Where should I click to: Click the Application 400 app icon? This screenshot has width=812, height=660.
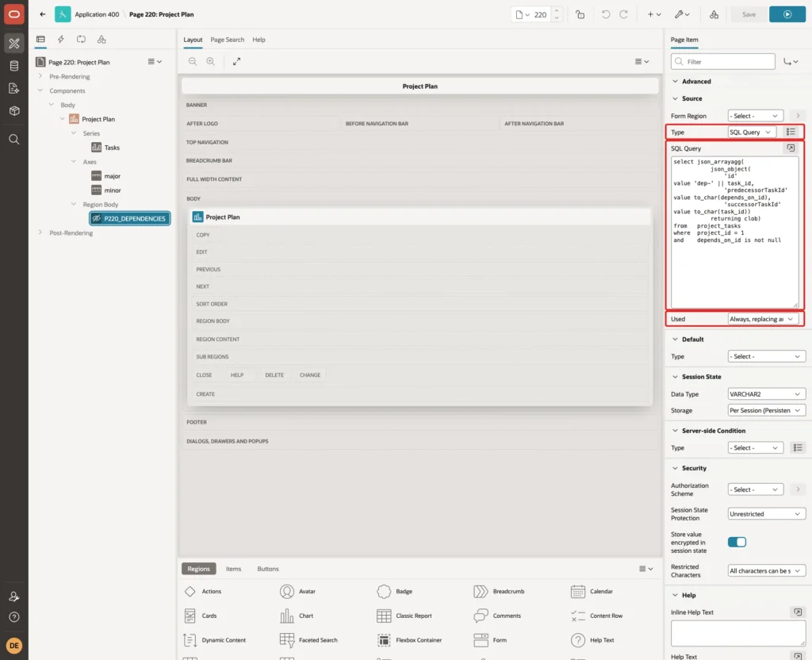coord(63,14)
